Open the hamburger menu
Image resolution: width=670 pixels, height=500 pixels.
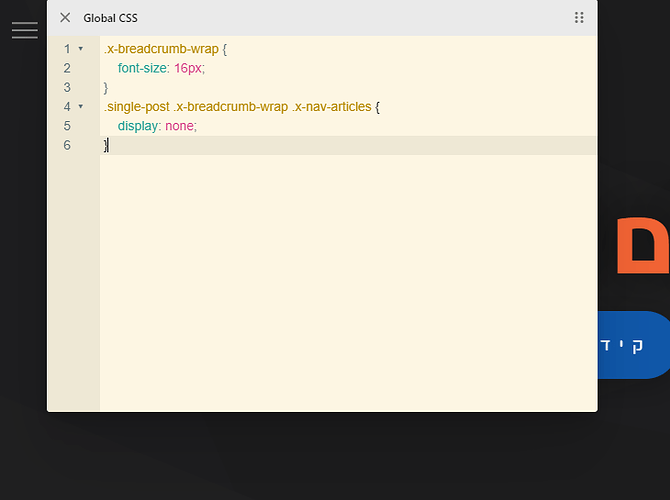25,30
